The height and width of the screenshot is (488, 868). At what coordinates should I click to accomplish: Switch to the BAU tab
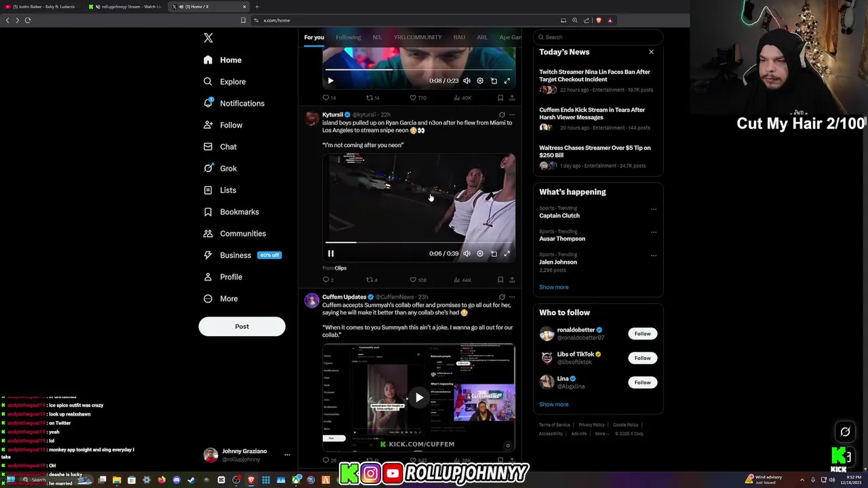(x=459, y=37)
